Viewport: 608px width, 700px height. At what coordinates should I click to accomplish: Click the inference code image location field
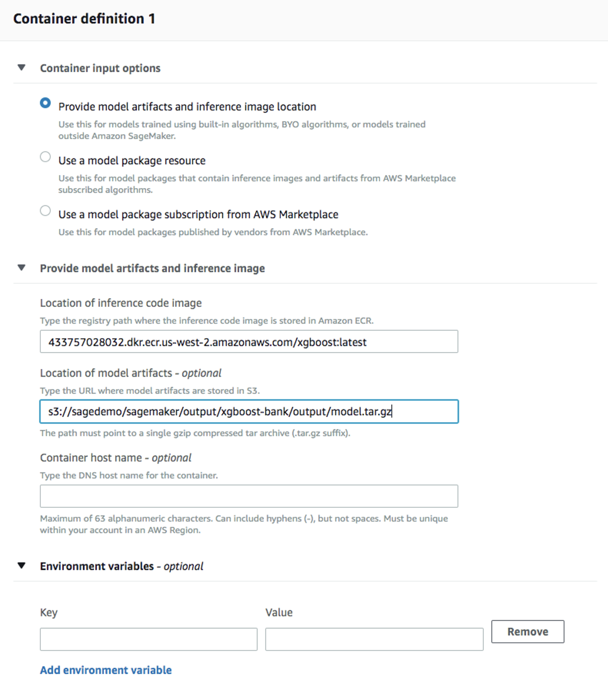click(x=249, y=342)
